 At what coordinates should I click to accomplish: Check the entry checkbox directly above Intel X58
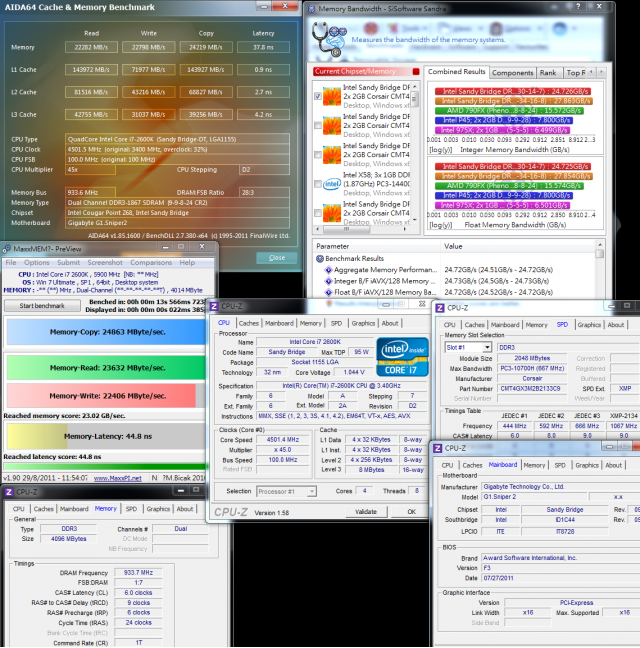(x=317, y=155)
